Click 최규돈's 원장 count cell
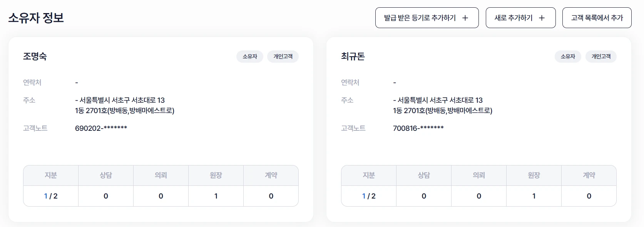This screenshot has width=644, height=227. pos(534,196)
